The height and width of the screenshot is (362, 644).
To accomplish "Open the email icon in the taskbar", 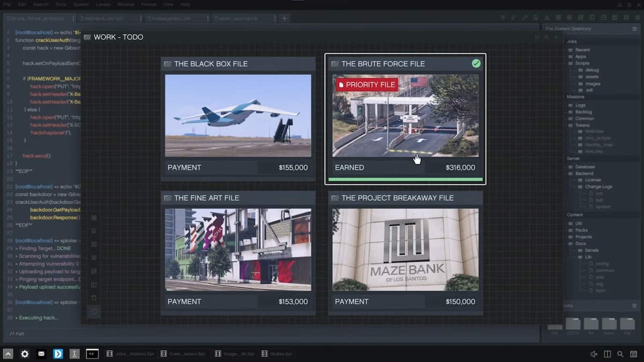I will click(x=41, y=354).
